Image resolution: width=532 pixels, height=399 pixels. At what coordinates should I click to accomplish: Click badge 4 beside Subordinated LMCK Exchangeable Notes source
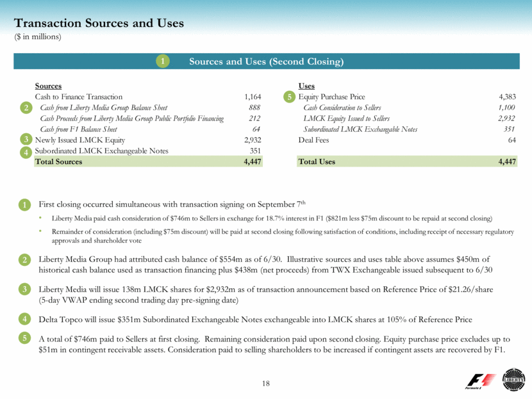click(x=25, y=152)
